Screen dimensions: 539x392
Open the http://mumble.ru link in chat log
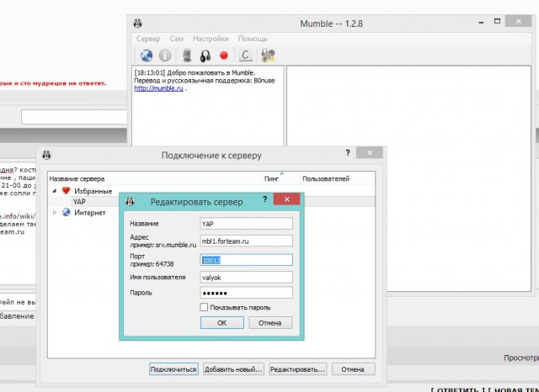pyautogui.click(x=158, y=88)
